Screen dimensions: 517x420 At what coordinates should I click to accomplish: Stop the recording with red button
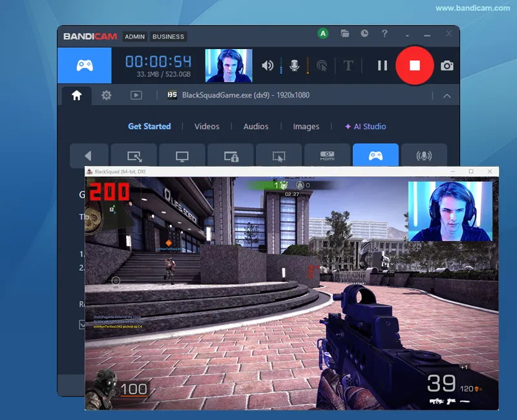pos(414,65)
